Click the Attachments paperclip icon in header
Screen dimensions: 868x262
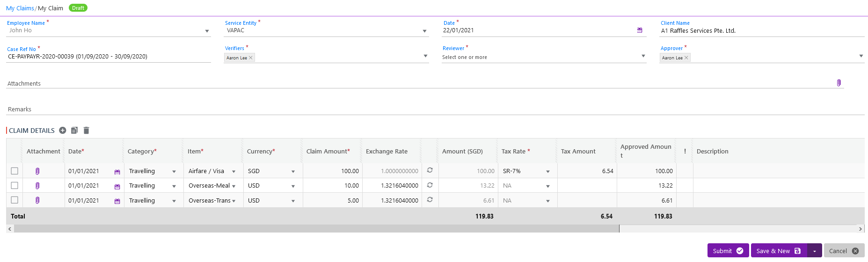pyautogui.click(x=839, y=83)
